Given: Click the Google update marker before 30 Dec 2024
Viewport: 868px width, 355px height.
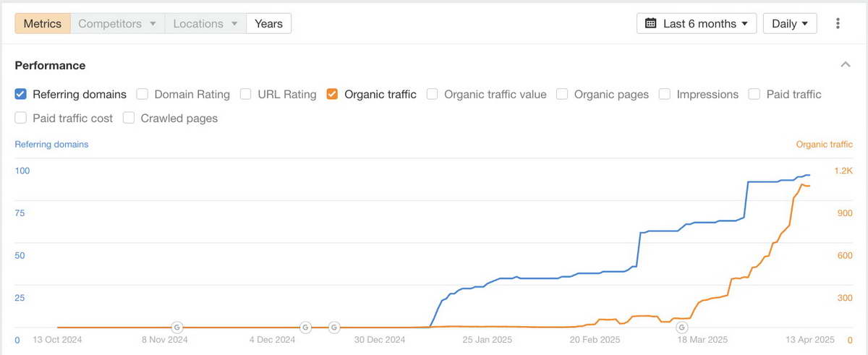Looking at the screenshot, I should [x=333, y=328].
